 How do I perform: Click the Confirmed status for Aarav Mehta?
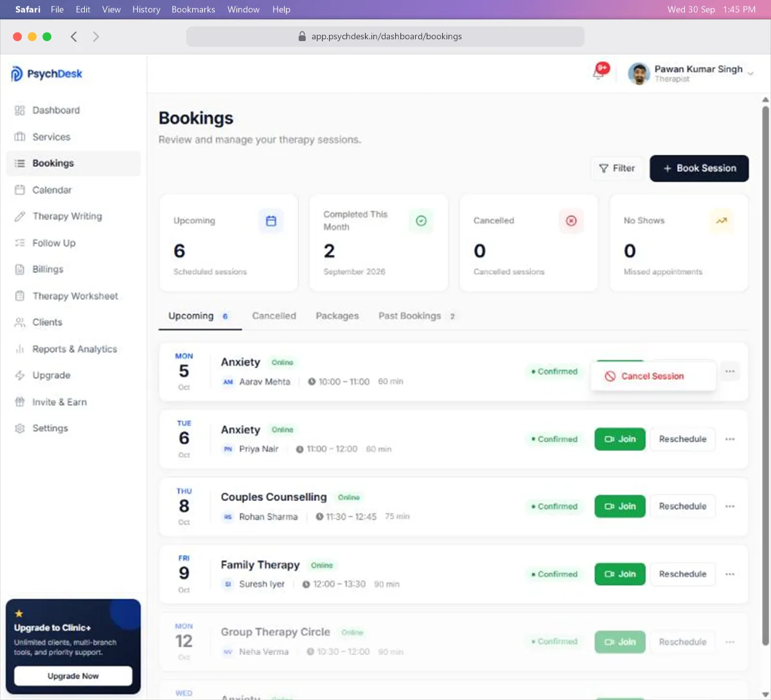(554, 372)
